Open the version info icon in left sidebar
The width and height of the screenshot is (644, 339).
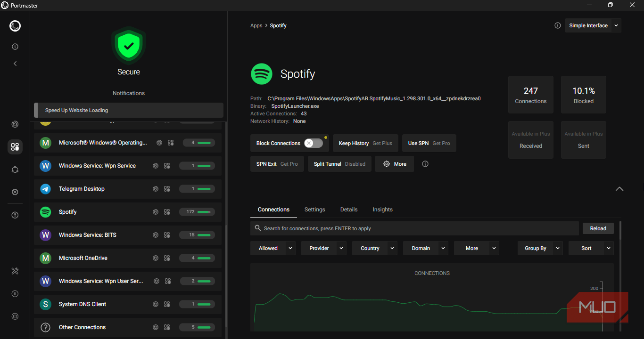[x=15, y=47]
